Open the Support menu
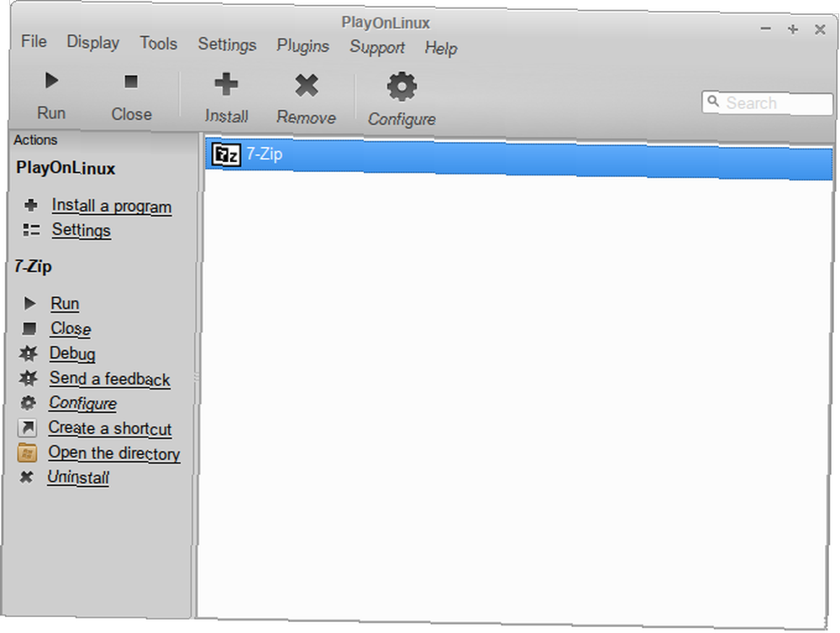 (x=377, y=47)
